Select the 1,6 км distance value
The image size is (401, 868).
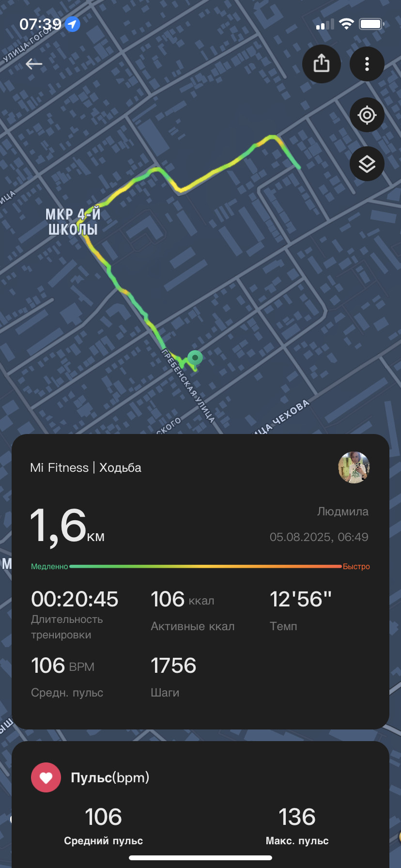pyautogui.click(x=67, y=527)
